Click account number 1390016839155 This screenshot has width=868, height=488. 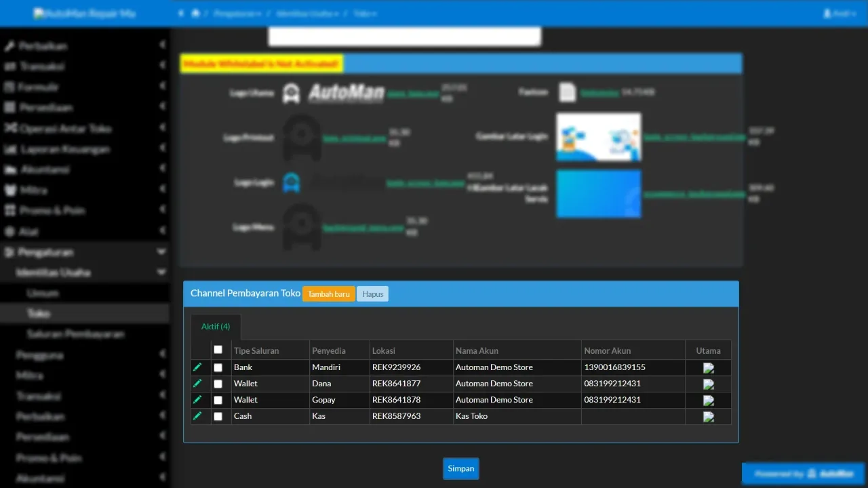pyautogui.click(x=615, y=367)
